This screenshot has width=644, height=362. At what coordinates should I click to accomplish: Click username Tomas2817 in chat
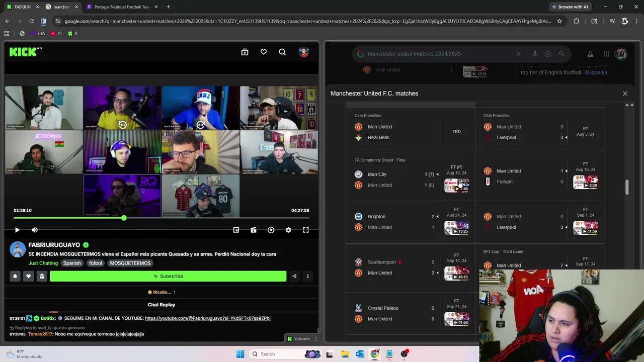[40, 334]
